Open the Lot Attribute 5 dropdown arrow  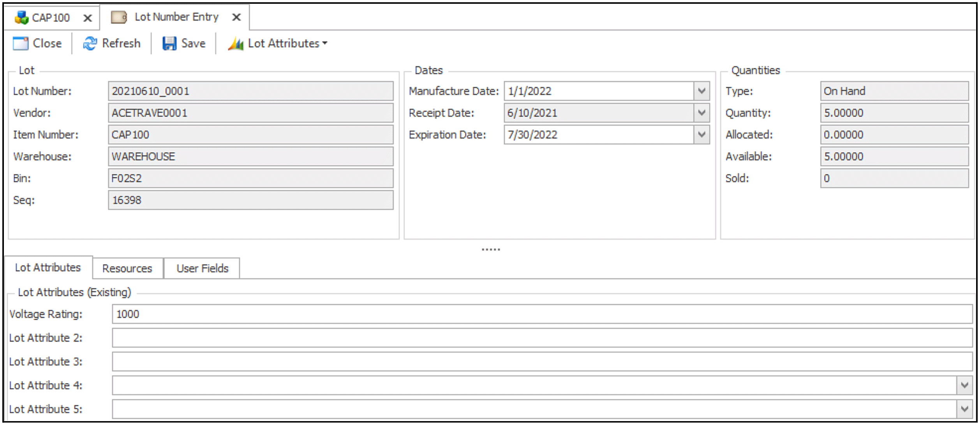click(964, 409)
